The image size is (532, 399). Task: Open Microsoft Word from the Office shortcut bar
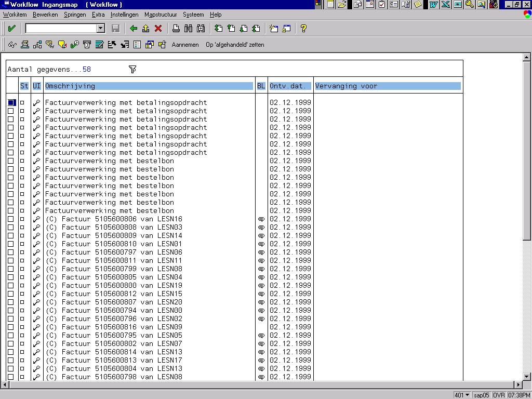point(433,4)
